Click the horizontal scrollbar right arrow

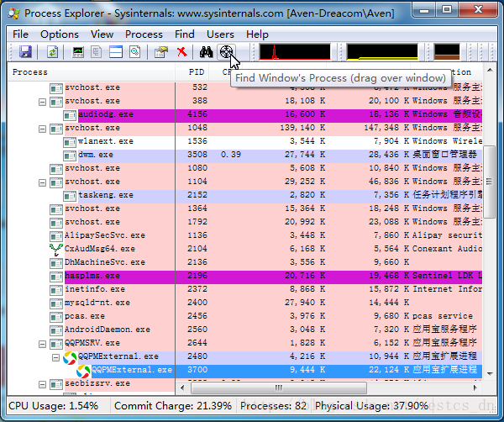pos(475,388)
